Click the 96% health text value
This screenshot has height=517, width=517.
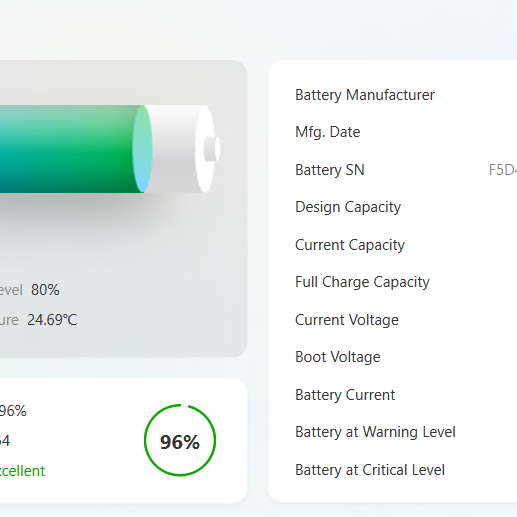(x=13, y=411)
